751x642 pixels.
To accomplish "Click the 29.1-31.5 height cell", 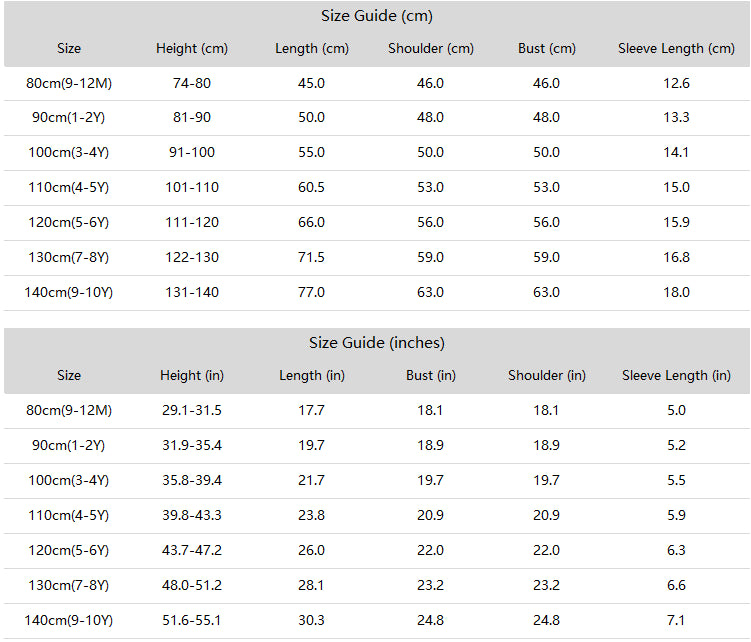I will [192, 411].
